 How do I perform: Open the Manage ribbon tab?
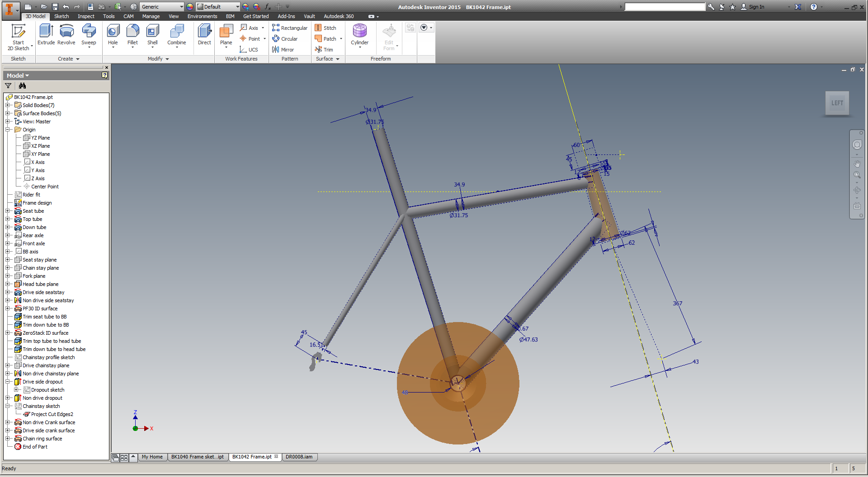coord(151,16)
